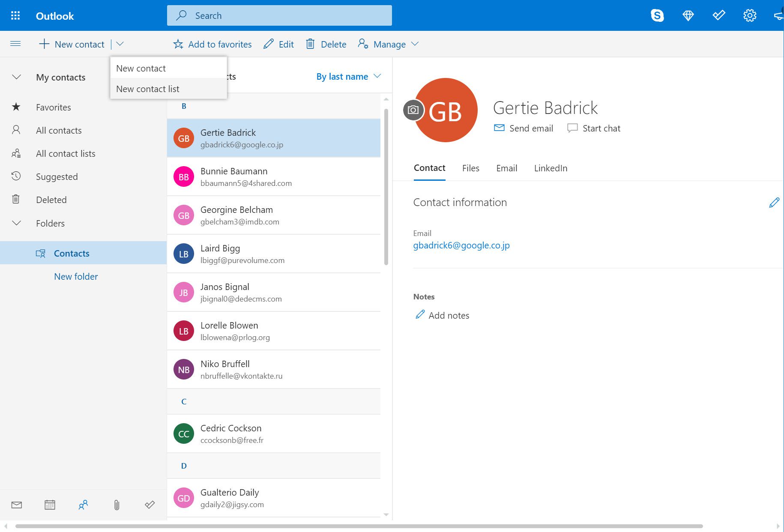Viewport: 784px width, 532px height.
Task: Click the New contact plus button
Action: [72, 44]
